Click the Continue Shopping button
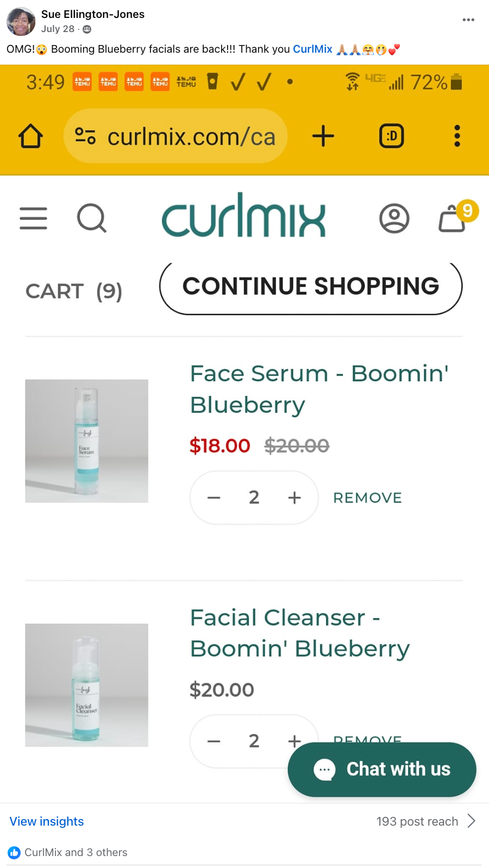This screenshot has width=489, height=868. [311, 287]
